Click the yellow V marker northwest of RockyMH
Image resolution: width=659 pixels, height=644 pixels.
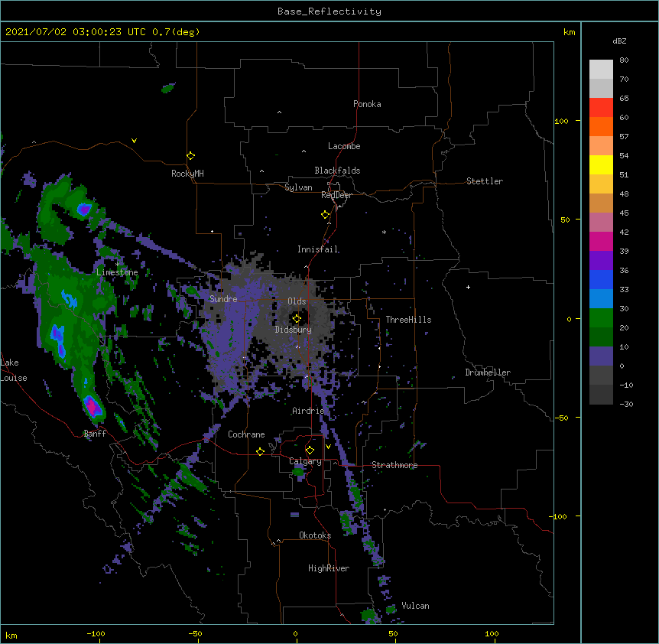point(134,141)
